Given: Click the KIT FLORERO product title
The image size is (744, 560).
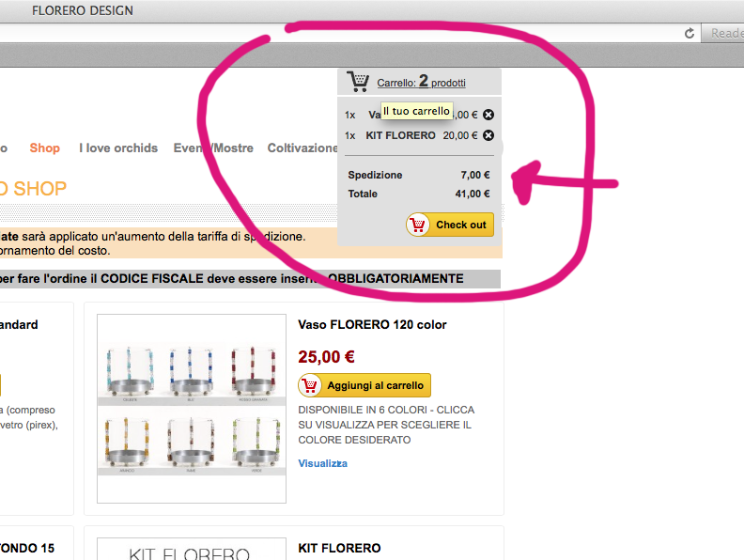Looking at the screenshot, I should [x=339, y=548].
